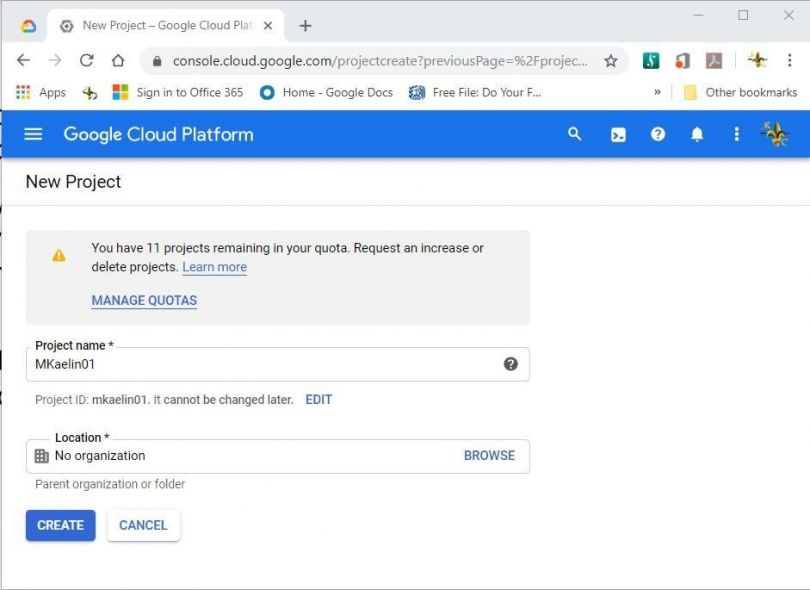Open the help question-mark icon in the blue toolbar
This screenshot has width=810, height=590.
(658, 134)
